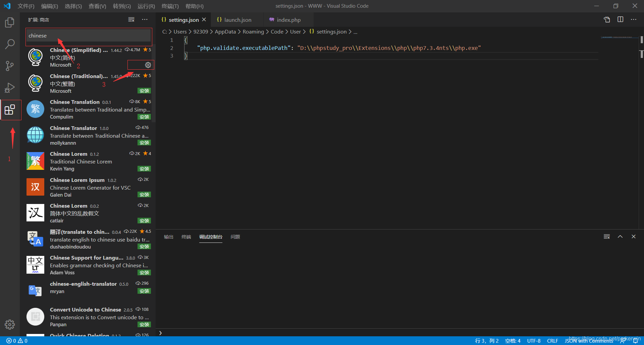Viewport: 644px width, 345px height.
Task: Click the extension search box
Action: coord(89,36)
